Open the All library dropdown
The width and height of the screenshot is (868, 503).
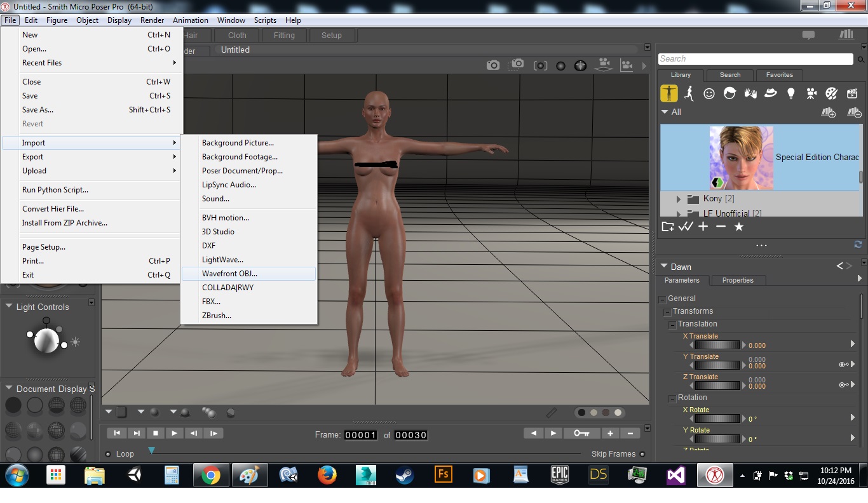pos(665,112)
